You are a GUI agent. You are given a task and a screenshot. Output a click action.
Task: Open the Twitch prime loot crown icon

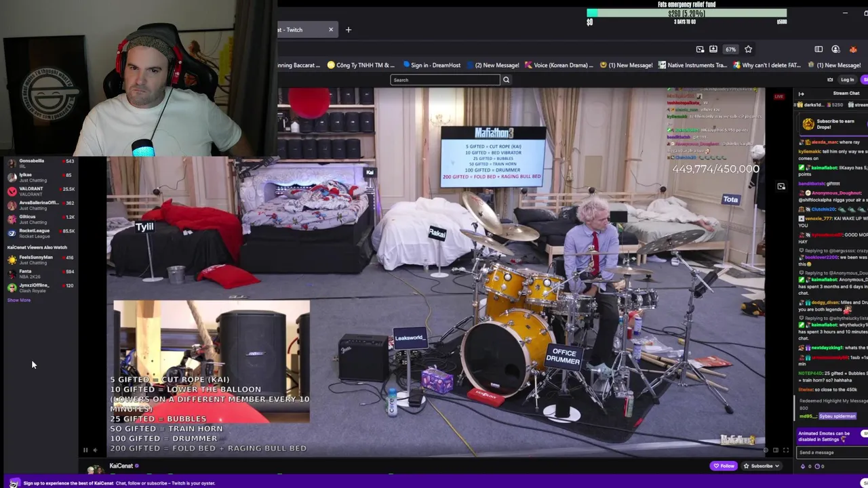[x=829, y=80]
